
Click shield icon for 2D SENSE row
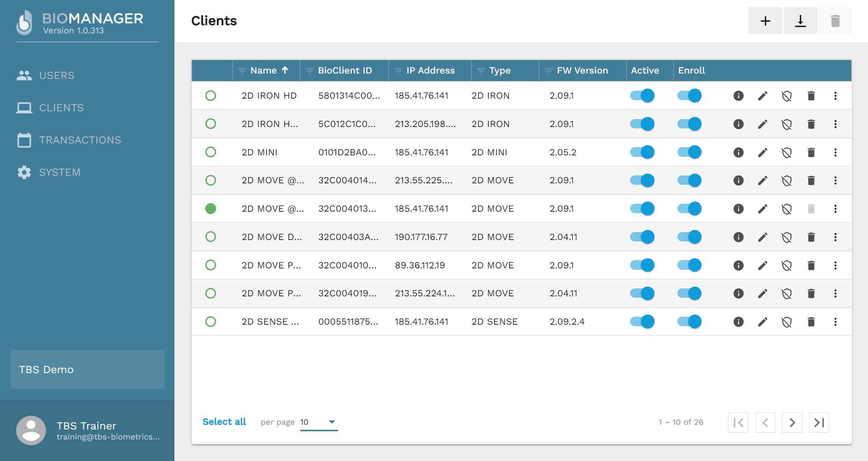pyautogui.click(x=787, y=322)
